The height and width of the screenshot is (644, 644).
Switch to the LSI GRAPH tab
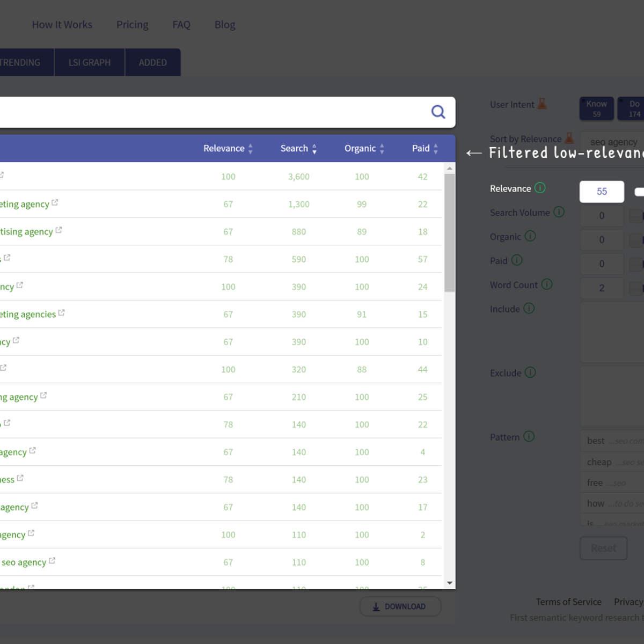point(90,62)
